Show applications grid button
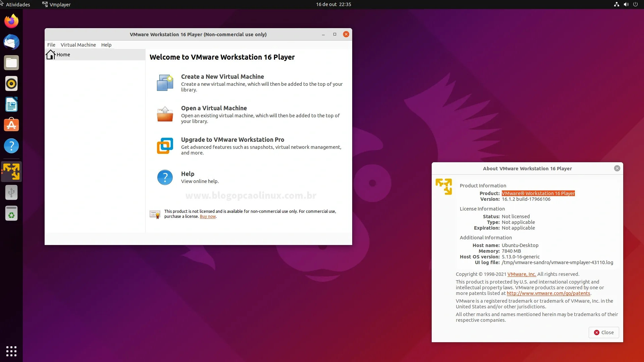Viewport: 644px width, 362px height. click(x=11, y=351)
